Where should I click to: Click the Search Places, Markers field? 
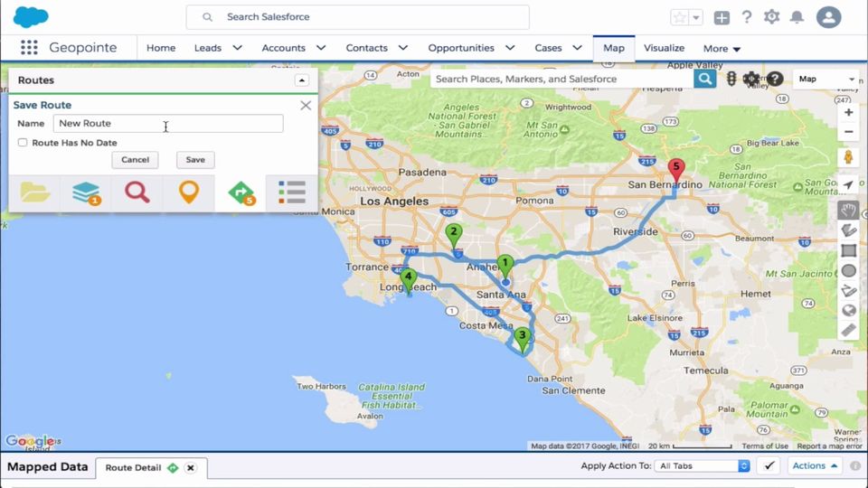pos(561,79)
